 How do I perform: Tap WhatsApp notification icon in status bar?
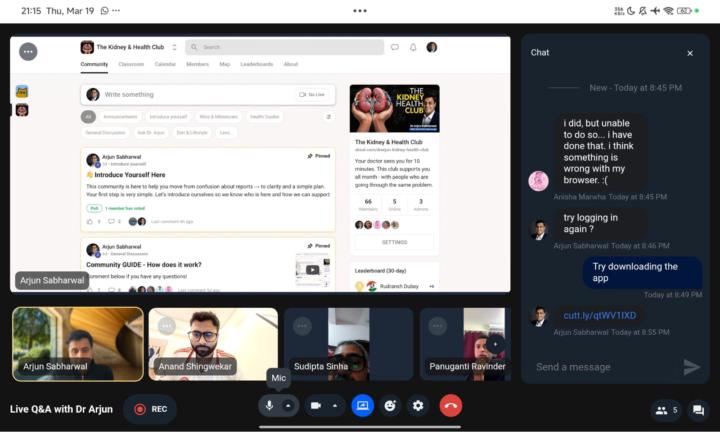104,11
